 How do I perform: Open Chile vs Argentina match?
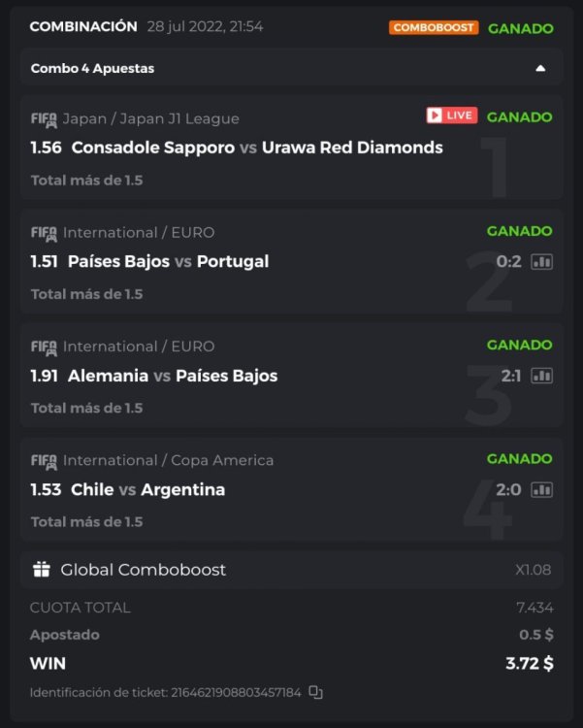pyautogui.click(x=147, y=489)
